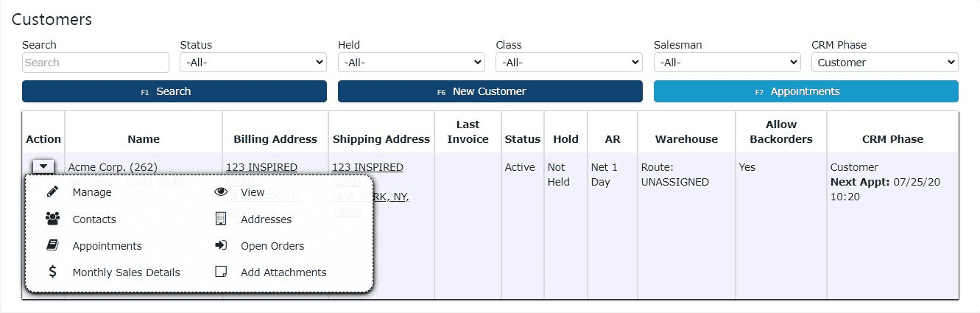Choose Open Orders from action menu

(x=272, y=246)
